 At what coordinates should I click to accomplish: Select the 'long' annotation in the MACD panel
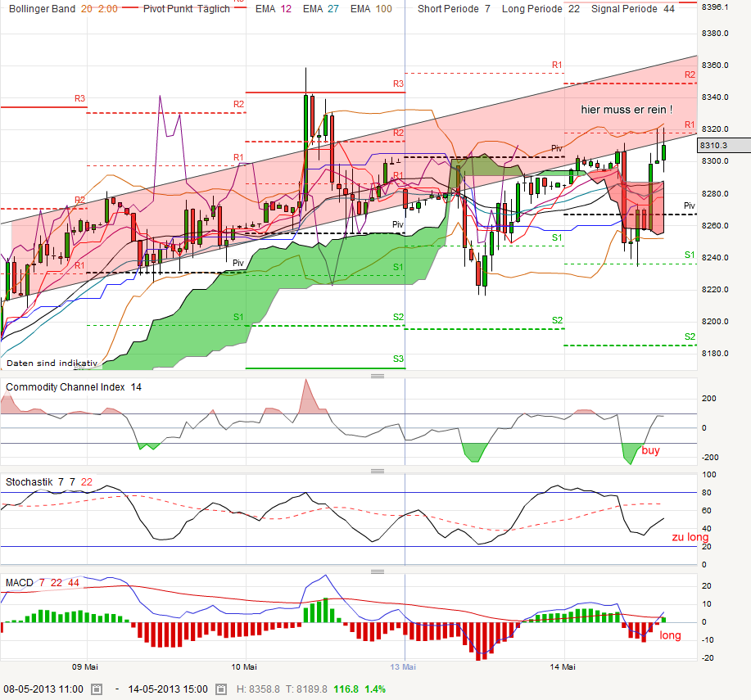click(x=670, y=635)
